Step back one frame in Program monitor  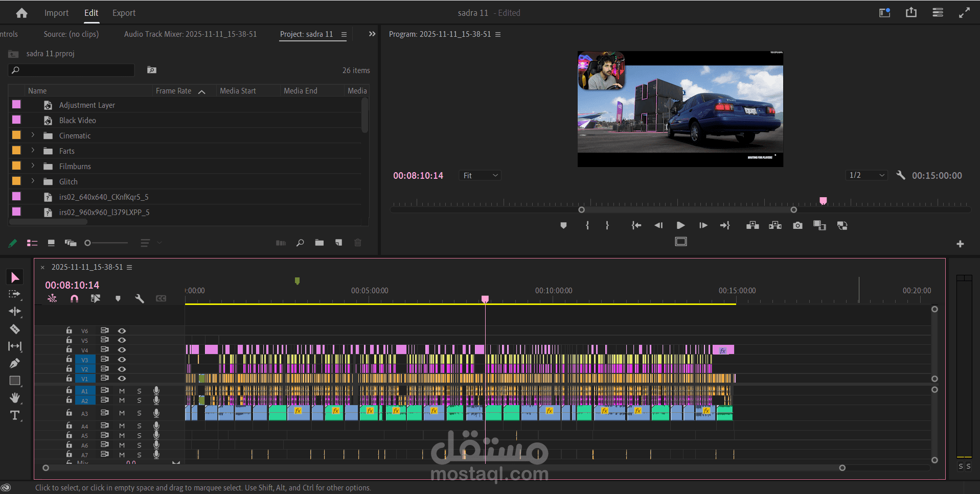pos(658,225)
